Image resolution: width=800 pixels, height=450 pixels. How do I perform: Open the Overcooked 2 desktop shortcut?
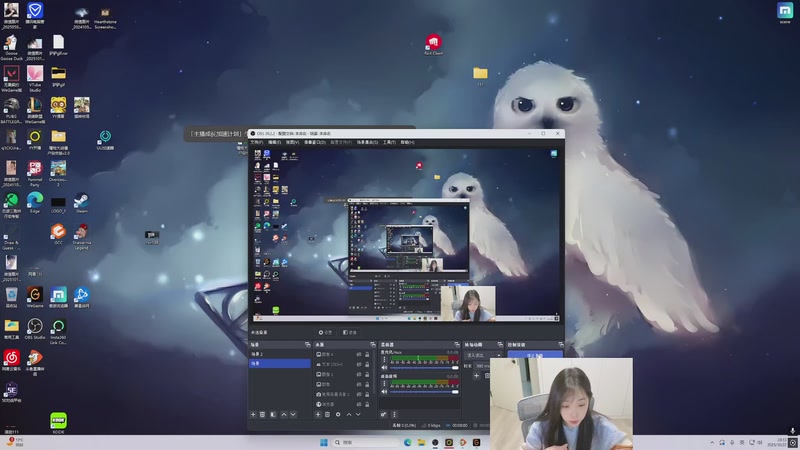point(58,173)
